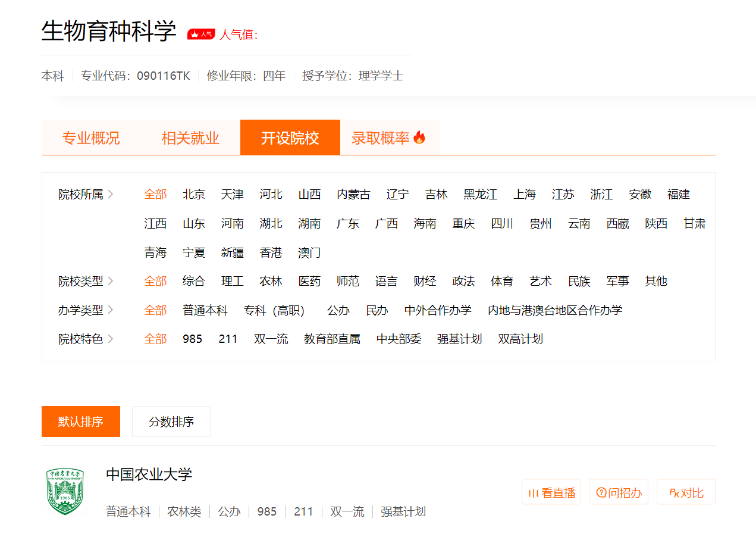Open the 中国农业大学 school name link
The width and height of the screenshot is (756, 534).
pos(149,474)
